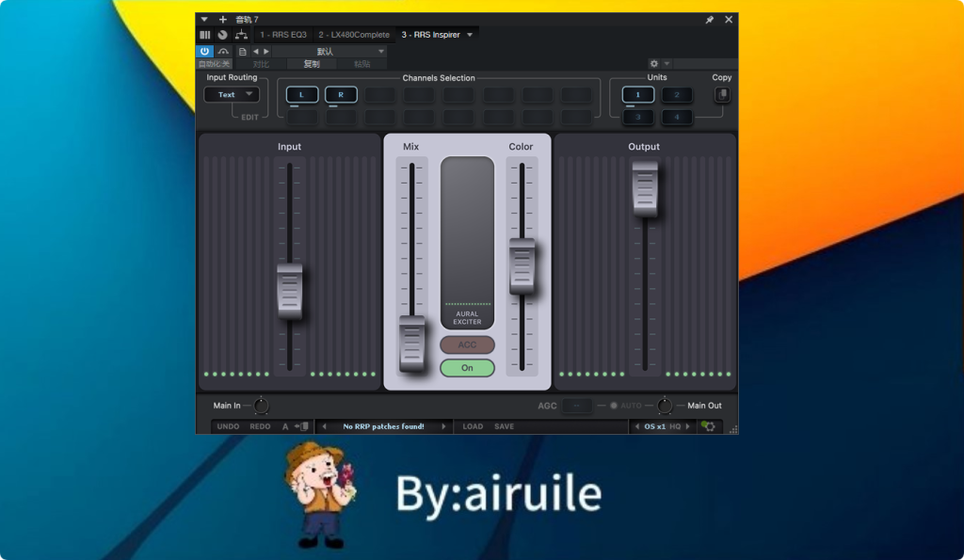
Task: Open the preset file document icon
Action: [243, 52]
